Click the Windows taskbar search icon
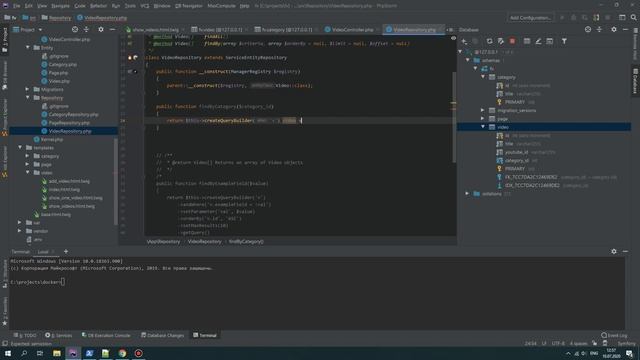Image resolution: width=640 pixels, height=360 pixels. 24,353
